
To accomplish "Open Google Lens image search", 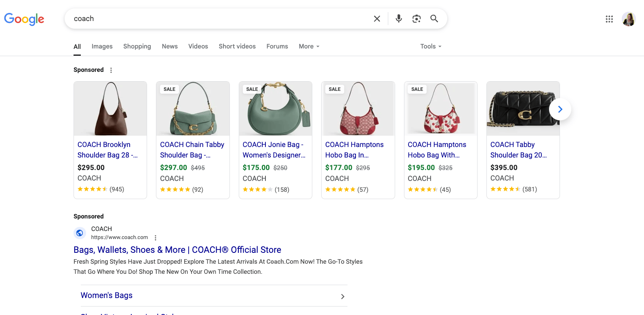I will (x=416, y=19).
